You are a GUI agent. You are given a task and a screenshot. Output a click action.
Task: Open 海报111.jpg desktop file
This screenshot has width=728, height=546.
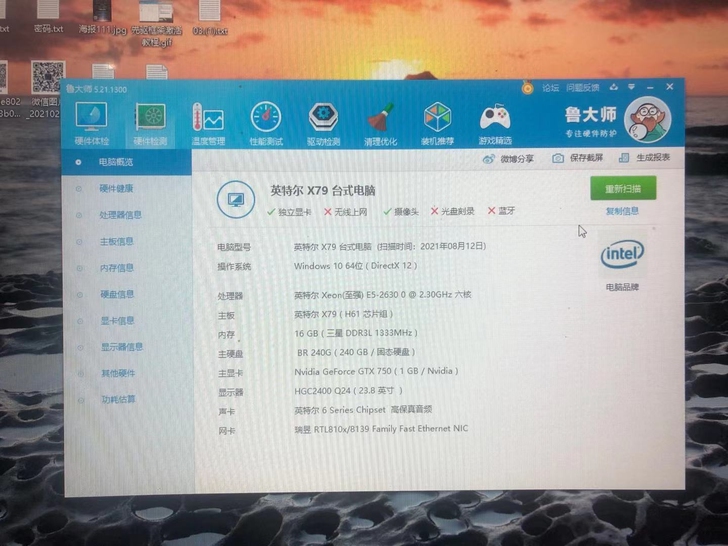[x=102, y=17]
